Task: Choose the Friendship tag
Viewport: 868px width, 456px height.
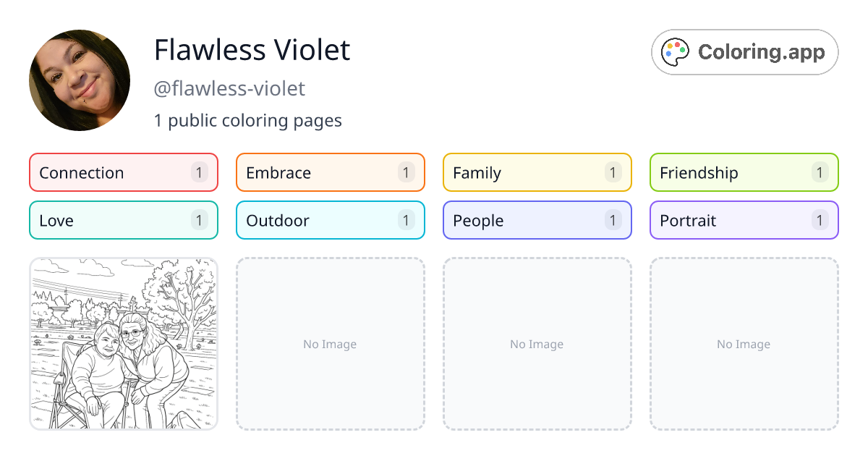Action: tap(744, 172)
